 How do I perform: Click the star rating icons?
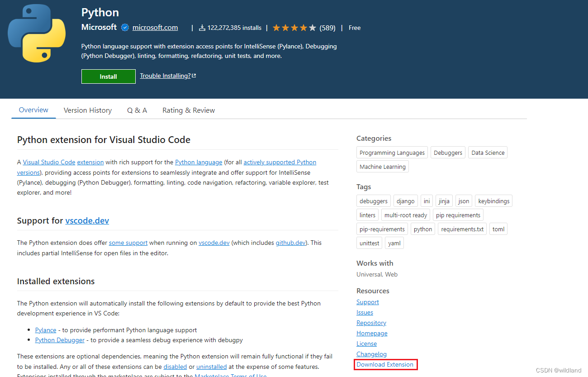point(294,28)
